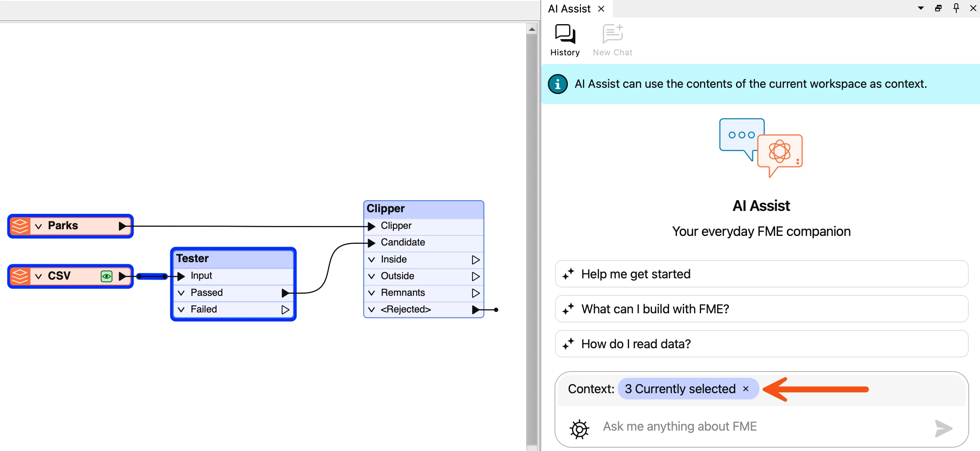This screenshot has height=451, width=980.
Task: Expand the Parks feature type attributes
Action: click(39, 226)
